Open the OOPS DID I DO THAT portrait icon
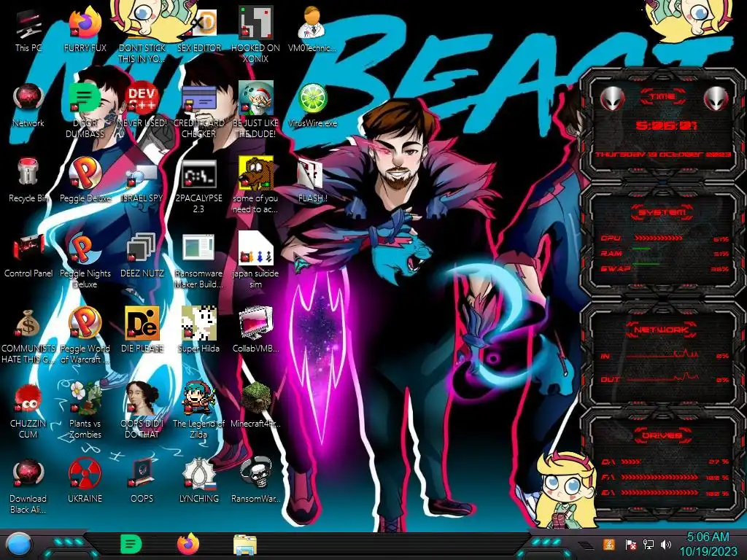 142,411
